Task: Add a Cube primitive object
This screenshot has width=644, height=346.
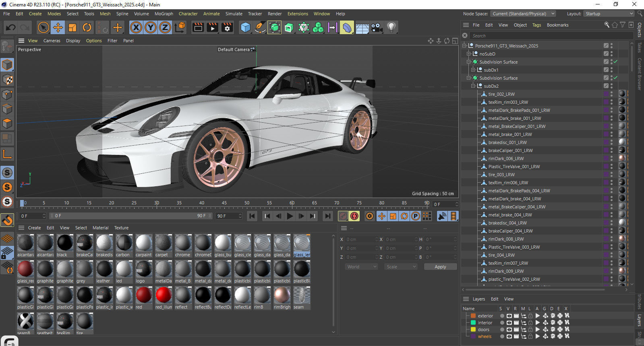Action: pos(245,27)
